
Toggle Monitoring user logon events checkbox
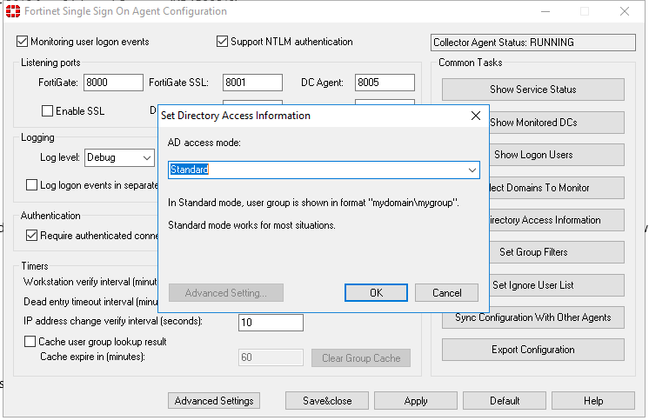coord(23,42)
